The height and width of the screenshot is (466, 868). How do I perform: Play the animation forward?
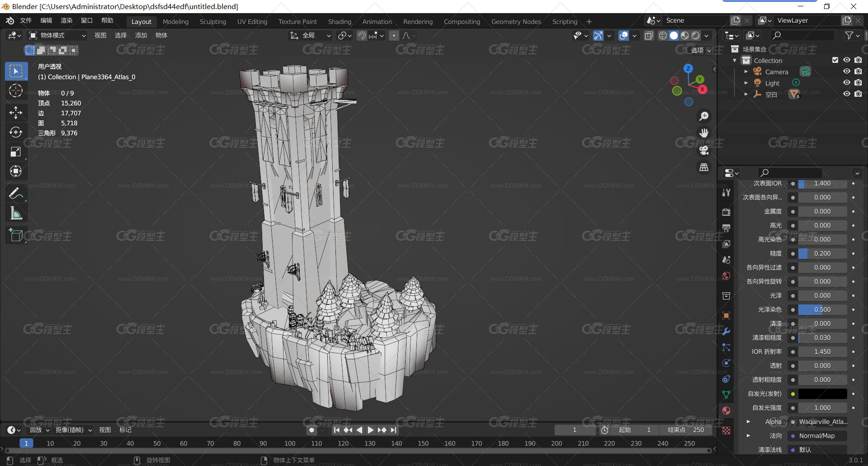click(x=371, y=430)
